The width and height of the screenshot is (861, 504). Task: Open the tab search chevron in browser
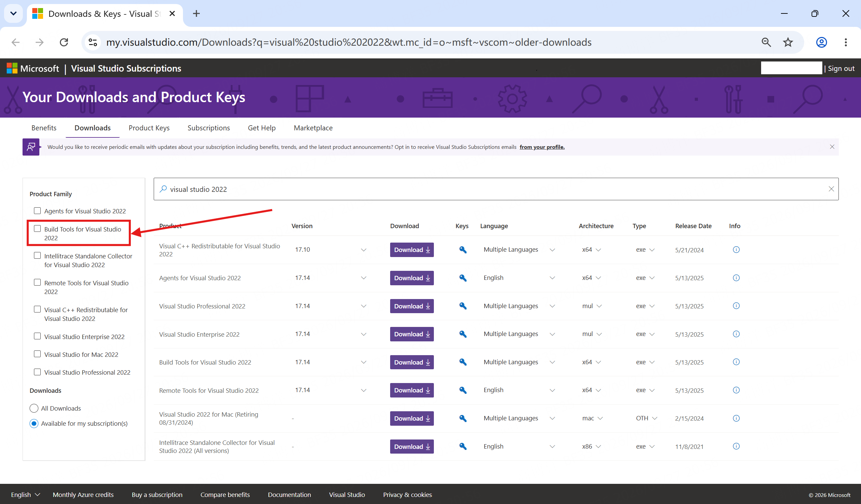[x=13, y=14]
